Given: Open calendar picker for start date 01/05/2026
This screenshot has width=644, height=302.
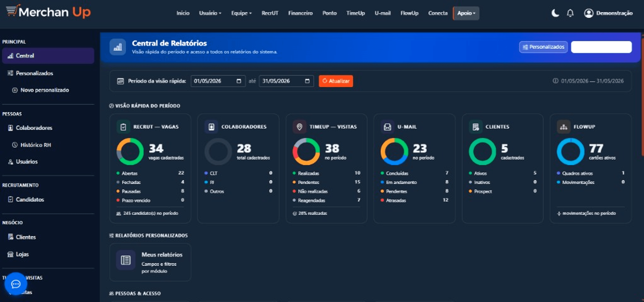Looking at the screenshot, I should pos(239,81).
